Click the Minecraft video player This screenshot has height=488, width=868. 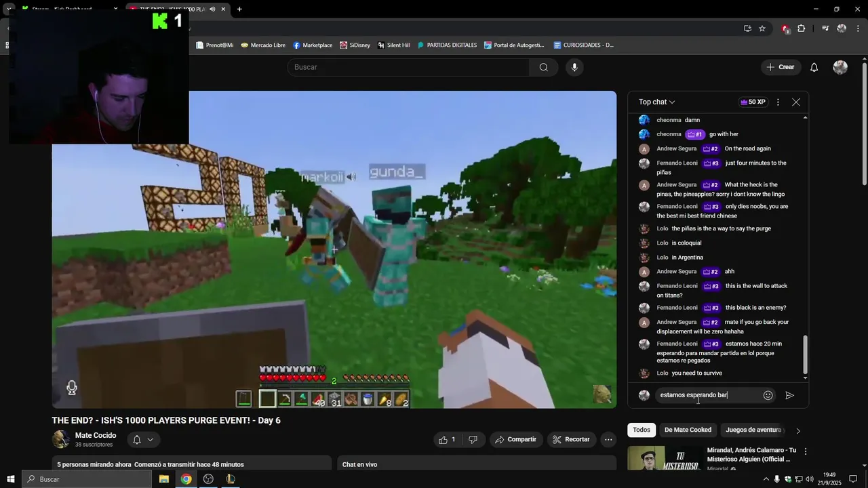point(334,249)
